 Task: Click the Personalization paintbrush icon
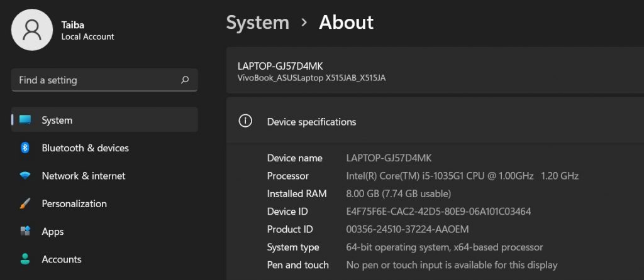coord(25,204)
